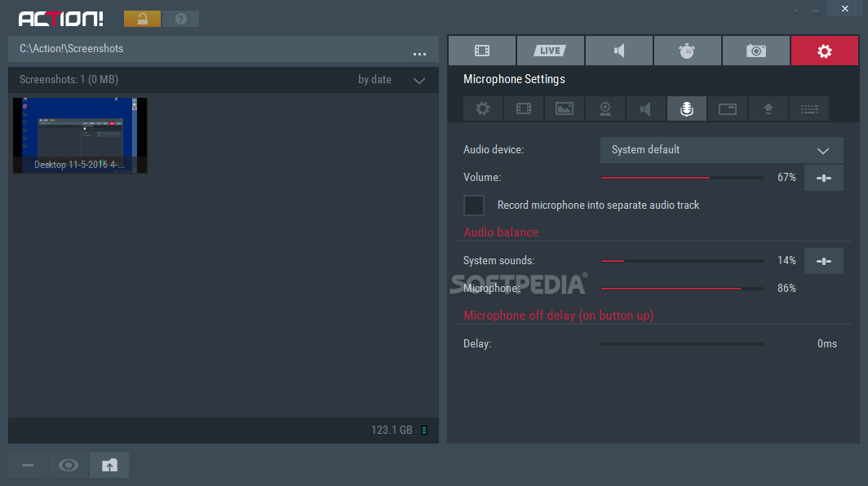Adjust the System sounds balance slider

pos(682,261)
